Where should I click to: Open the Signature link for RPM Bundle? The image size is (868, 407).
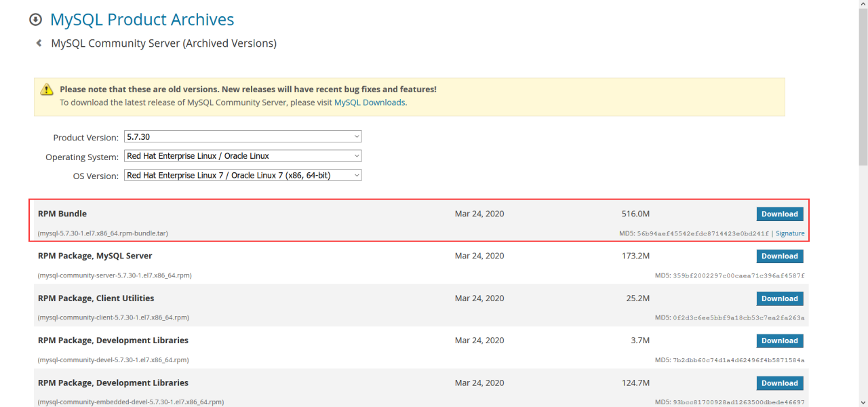coord(790,233)
